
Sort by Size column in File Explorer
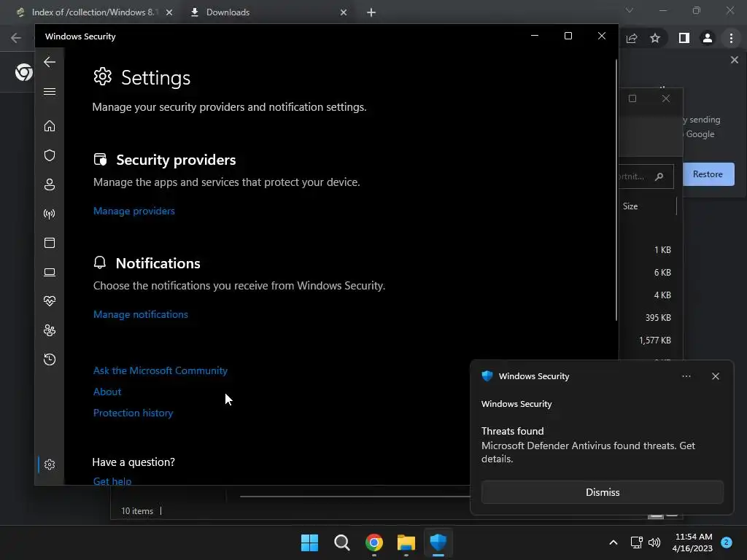[630, 206]
